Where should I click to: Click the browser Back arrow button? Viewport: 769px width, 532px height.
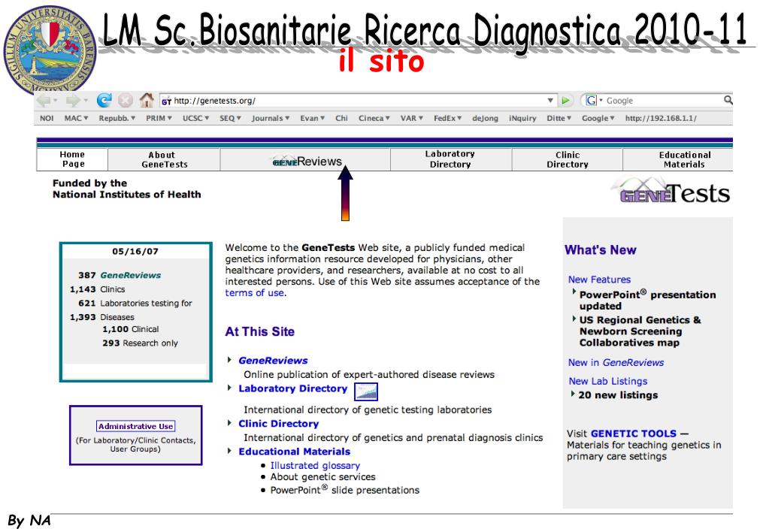(x=44, y=101)
